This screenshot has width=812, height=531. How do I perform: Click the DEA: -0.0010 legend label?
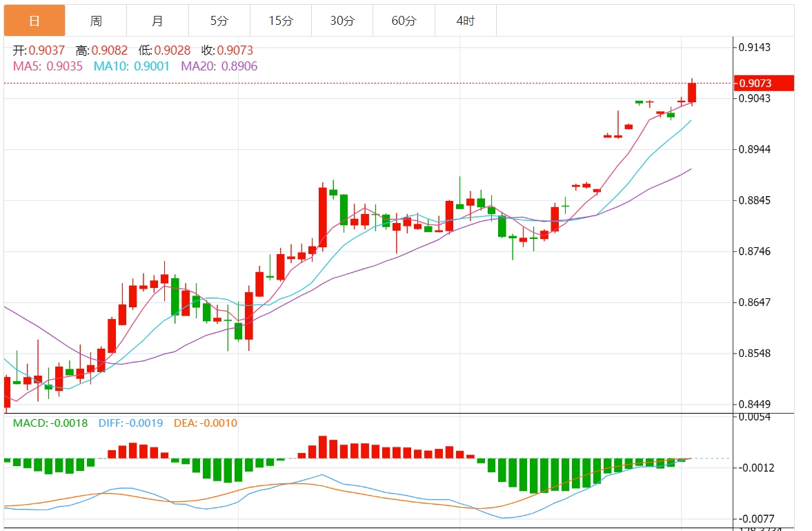(206, 423)
